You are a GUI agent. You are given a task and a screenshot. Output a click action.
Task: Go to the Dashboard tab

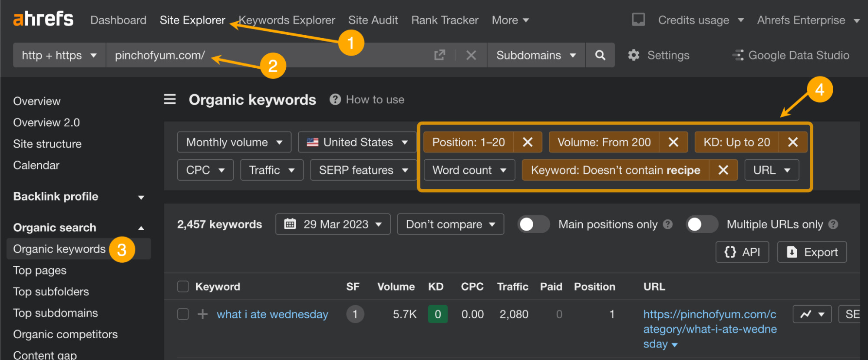pyautogui.click(x=118, y=20)
